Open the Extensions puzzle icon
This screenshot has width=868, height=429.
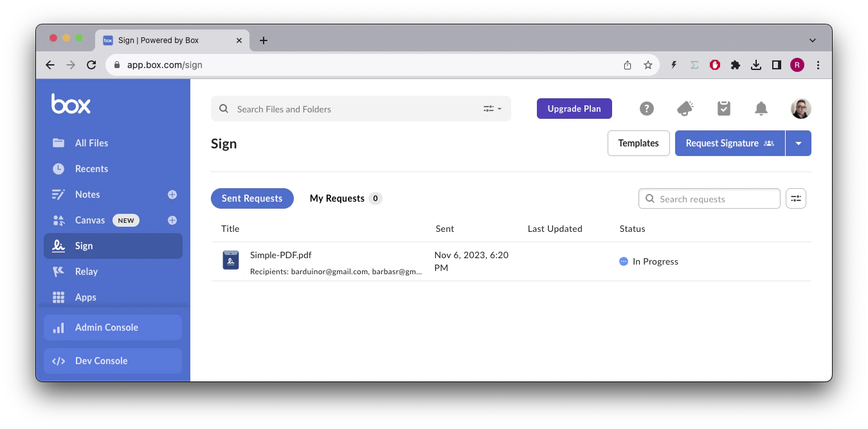[x=736, y=65]
